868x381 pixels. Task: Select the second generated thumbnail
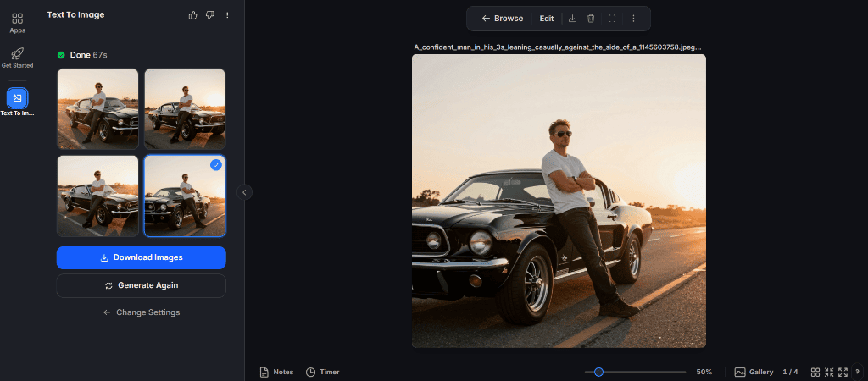click(185, 109)
